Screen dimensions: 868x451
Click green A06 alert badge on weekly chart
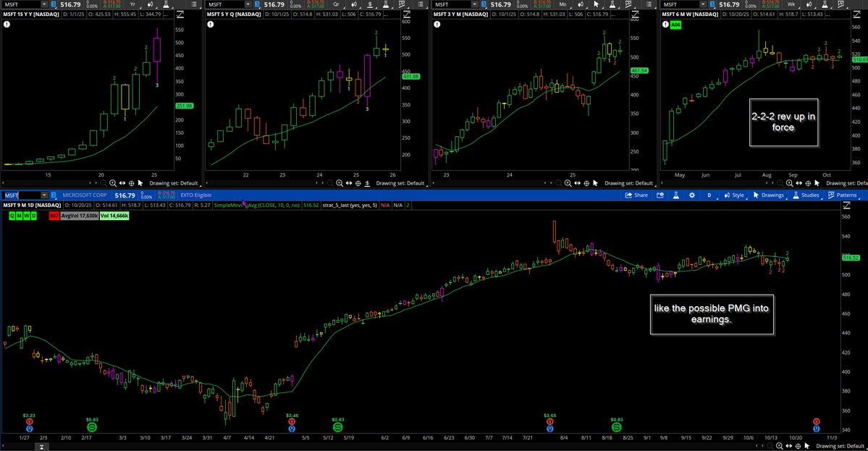point(675,25)
